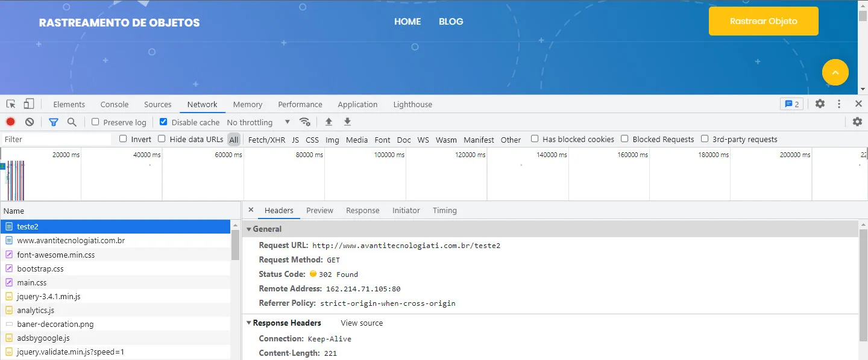Image resolution: width=868 pixels, height=360 pixels.
Task: Check the Invert filter checkbox
Action: click(x=123, y=138)
